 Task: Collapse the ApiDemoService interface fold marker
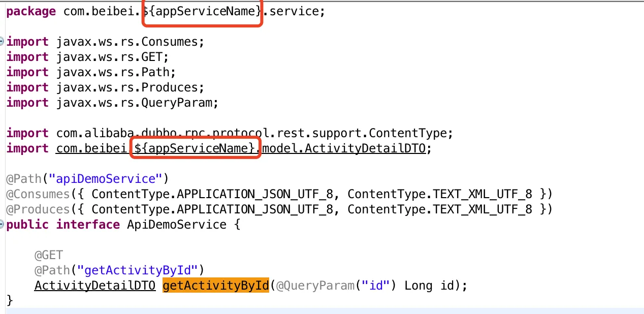point(2,225)
